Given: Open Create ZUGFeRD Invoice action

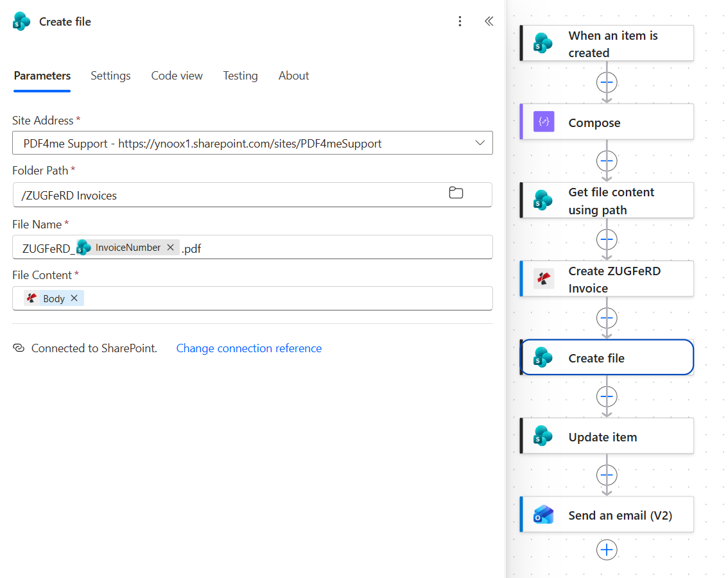Looking at the screenshot, I should click(x=607, y=279).
